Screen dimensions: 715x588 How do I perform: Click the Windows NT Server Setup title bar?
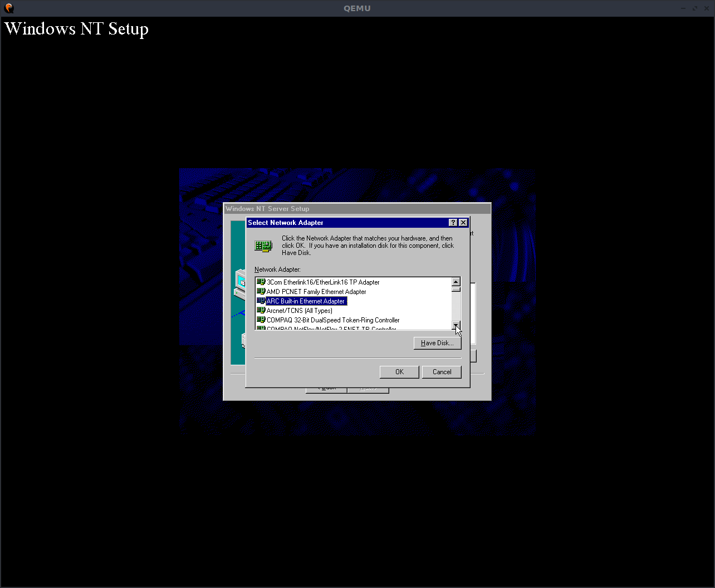pyautogui.click(x=357, y=209)
